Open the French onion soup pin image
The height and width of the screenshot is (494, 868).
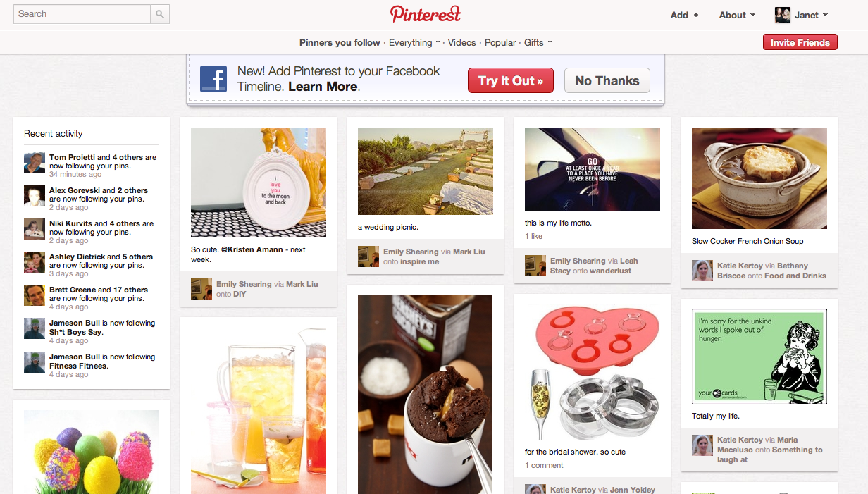click(759, 178)
